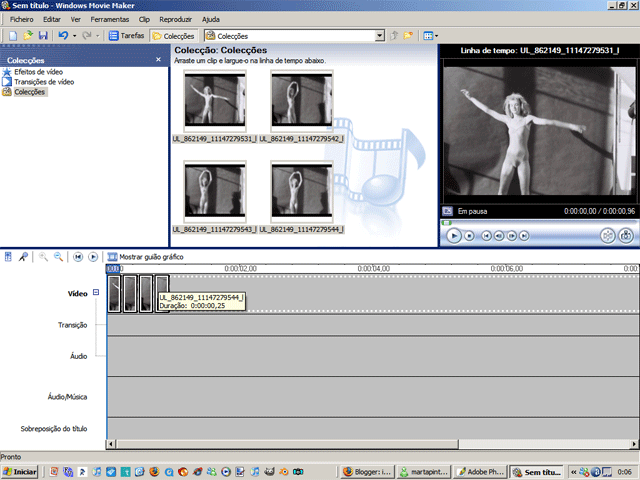Click Sem títu... taskbar button
This screenshot has height=480, width=640.
pos(536,472)
